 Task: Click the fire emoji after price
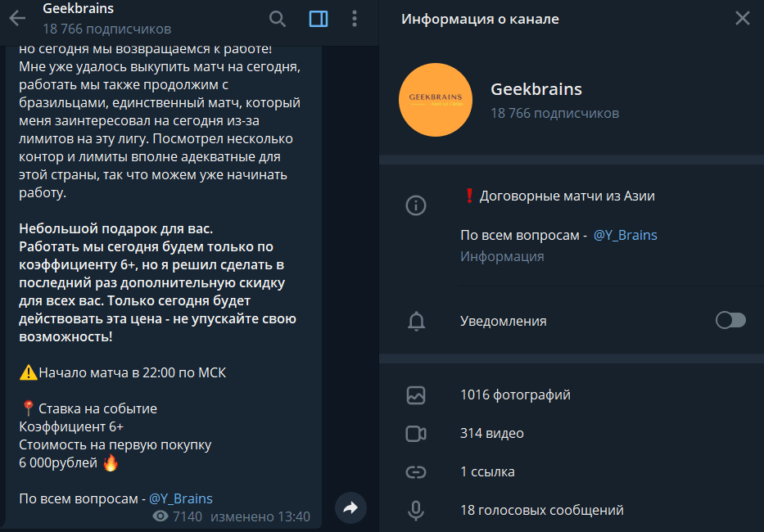(111, 462)
